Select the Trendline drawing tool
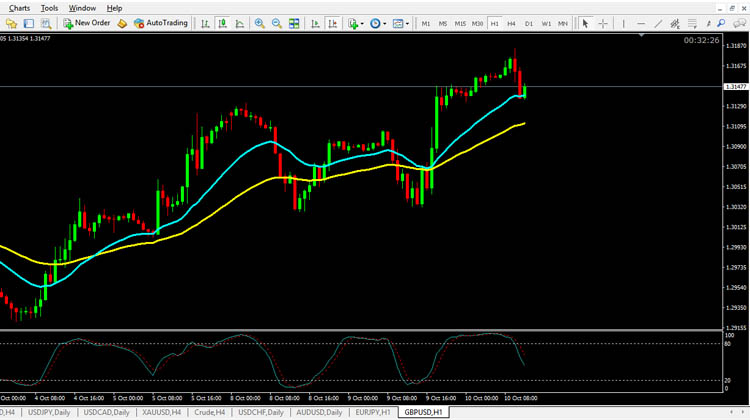The image size is (750, 420). point(658,23)
